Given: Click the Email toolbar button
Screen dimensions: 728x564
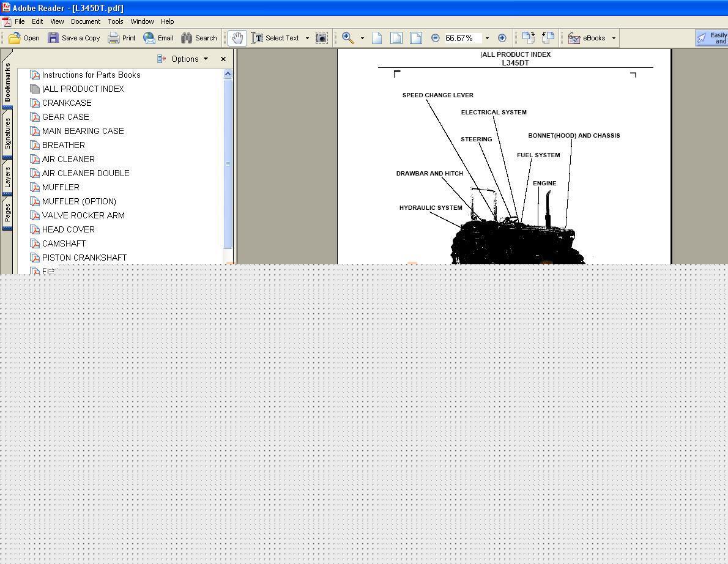Looking at the screenshot, I should pos(158,38).
